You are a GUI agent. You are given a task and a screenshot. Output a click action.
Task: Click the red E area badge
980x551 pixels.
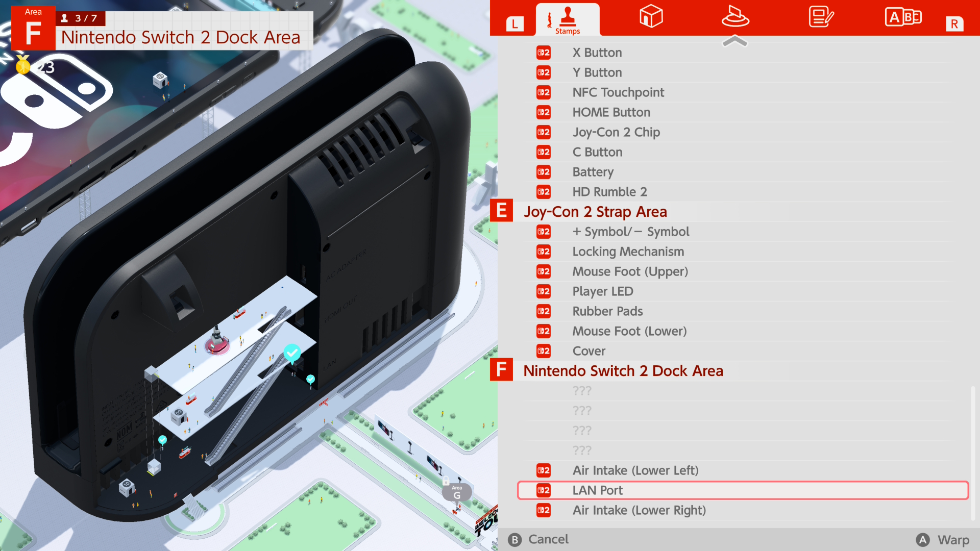pos(501,210)
